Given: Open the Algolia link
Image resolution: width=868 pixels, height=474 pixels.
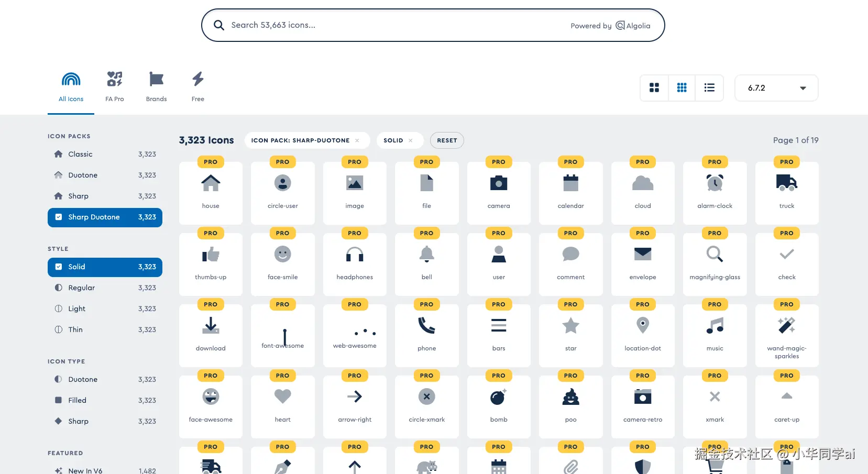Looking at the screenshot, I should [x=633, y=26].
